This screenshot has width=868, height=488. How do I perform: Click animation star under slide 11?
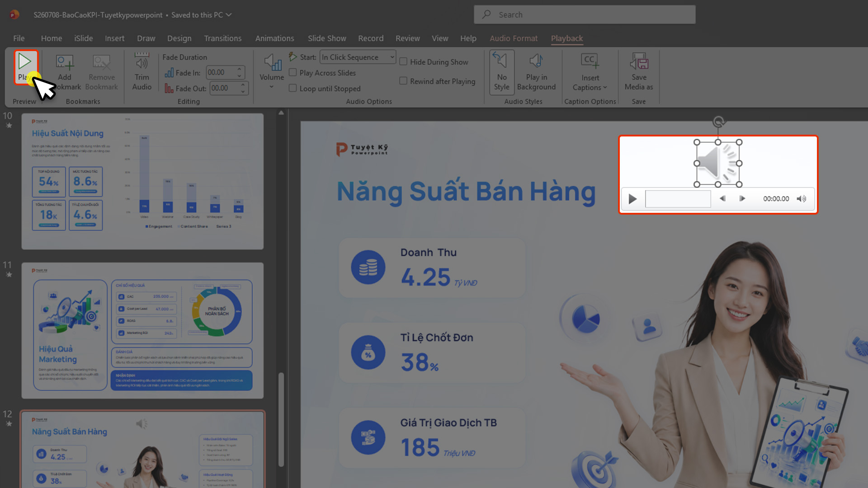9,274
